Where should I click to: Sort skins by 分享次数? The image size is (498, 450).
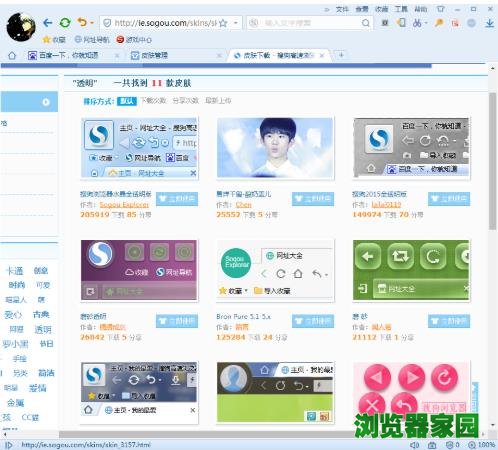[185, 101]
